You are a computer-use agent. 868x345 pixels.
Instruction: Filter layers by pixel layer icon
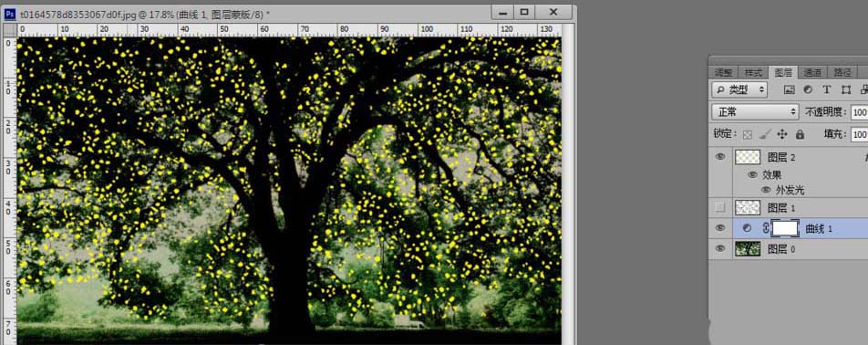pos(789,89)
